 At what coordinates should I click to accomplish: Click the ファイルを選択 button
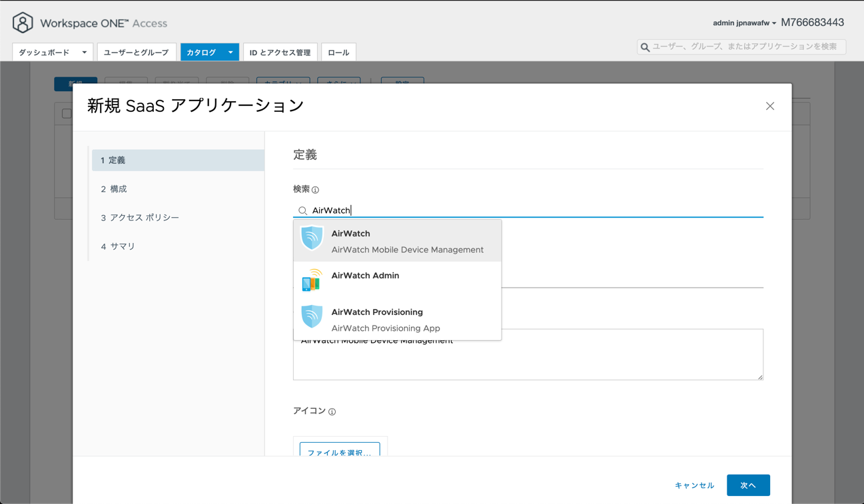[340, 451]
